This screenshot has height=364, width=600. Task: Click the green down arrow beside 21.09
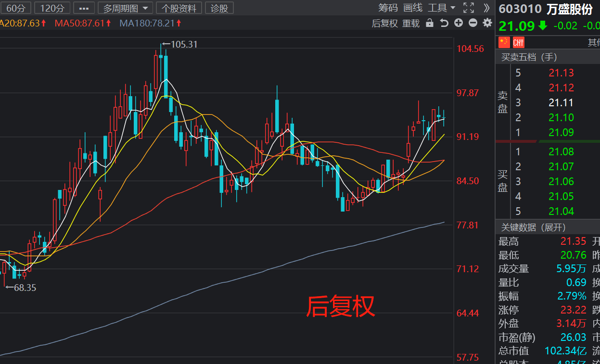pyautogui.click(x=543, y=25)
